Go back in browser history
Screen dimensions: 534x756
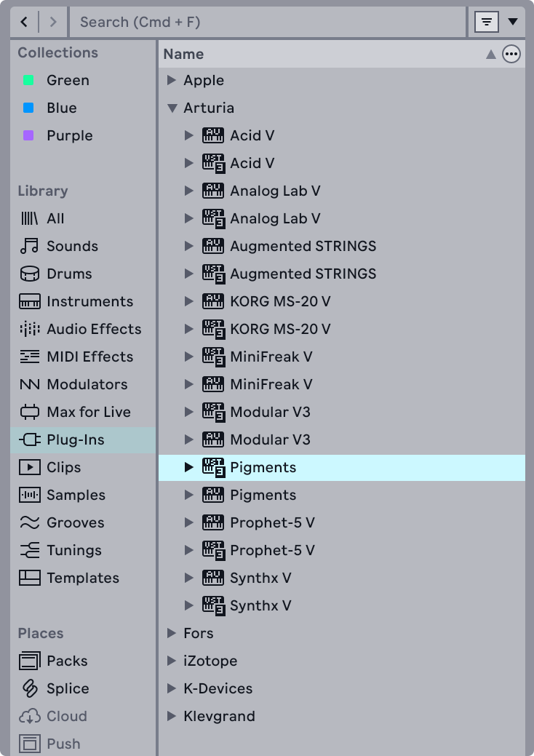(25, 22)
